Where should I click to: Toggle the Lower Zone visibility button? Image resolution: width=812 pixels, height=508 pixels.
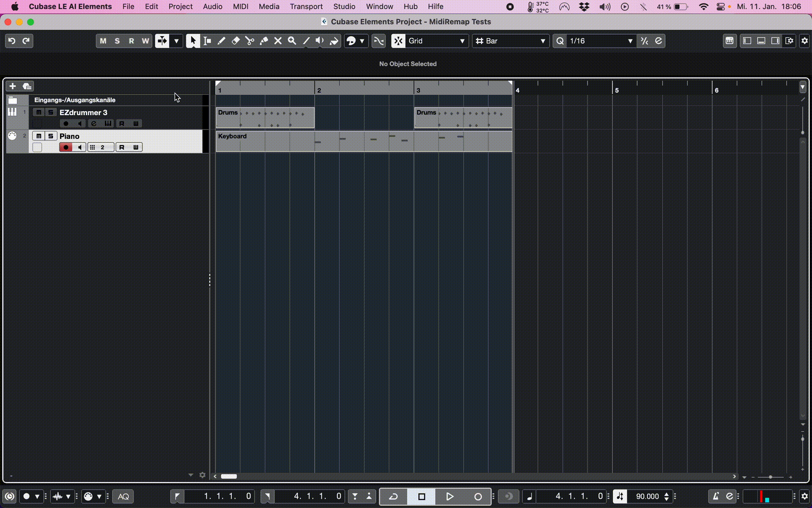761,41
